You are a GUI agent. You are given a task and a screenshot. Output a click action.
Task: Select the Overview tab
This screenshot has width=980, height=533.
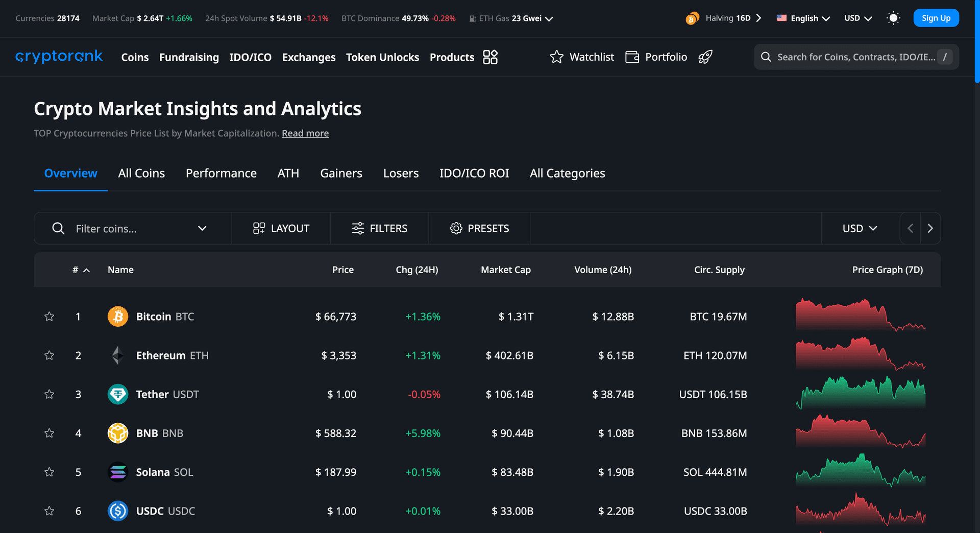(x=70, y=173)
